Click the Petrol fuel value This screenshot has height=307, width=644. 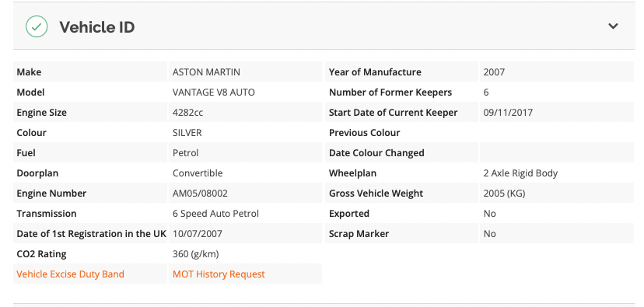coord(185,152)
